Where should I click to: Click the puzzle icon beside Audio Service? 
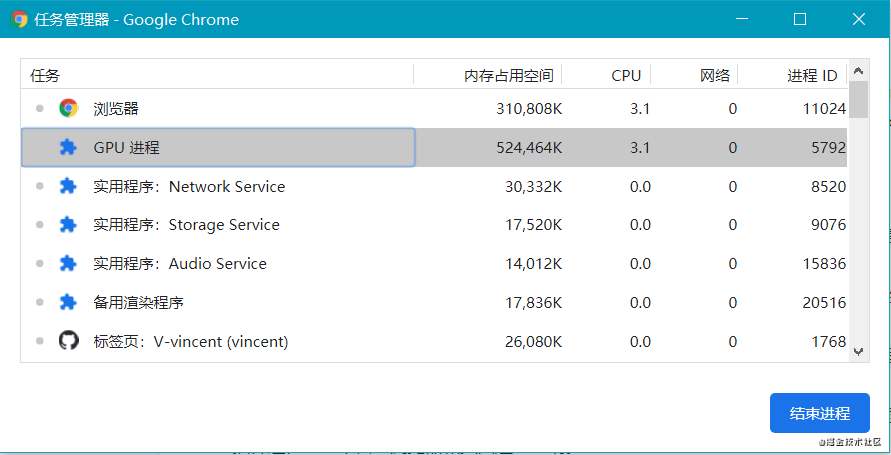68,264
